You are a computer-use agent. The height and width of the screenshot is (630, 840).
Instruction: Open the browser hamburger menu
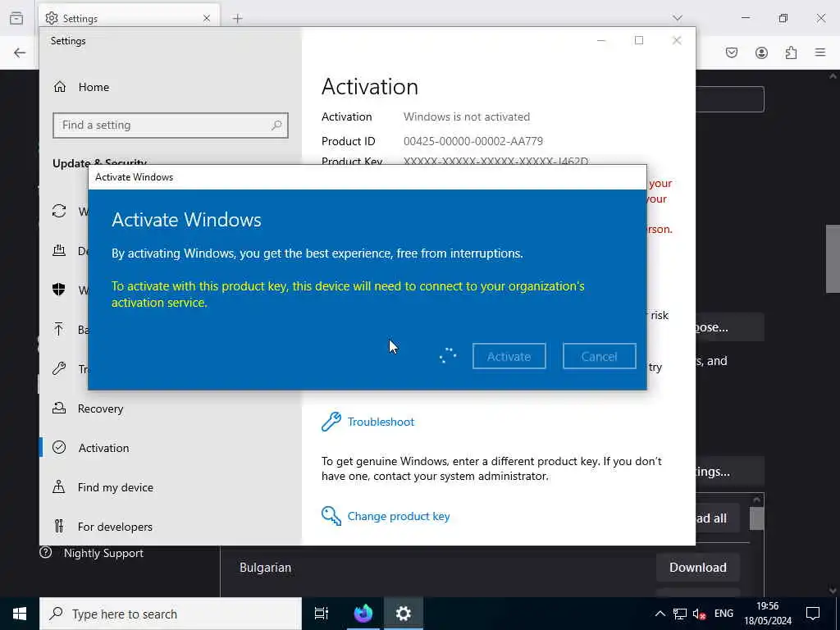[820, 52]
